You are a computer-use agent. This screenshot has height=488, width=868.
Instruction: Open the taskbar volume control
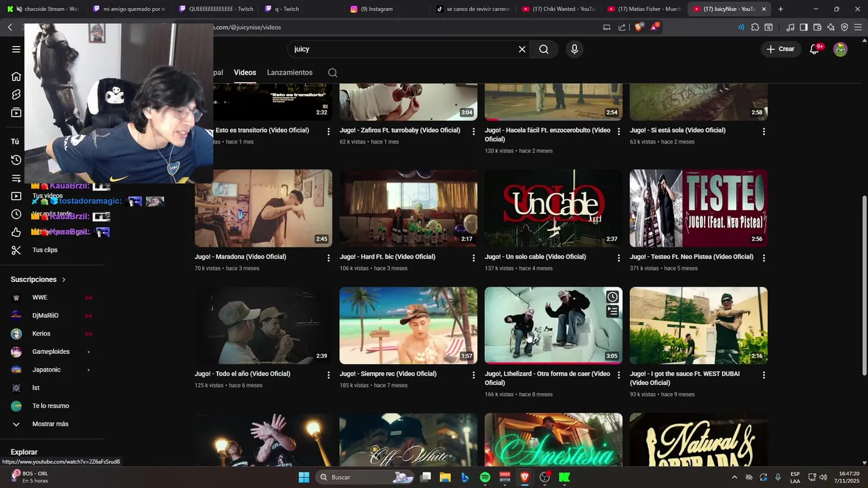pos(823,477)
